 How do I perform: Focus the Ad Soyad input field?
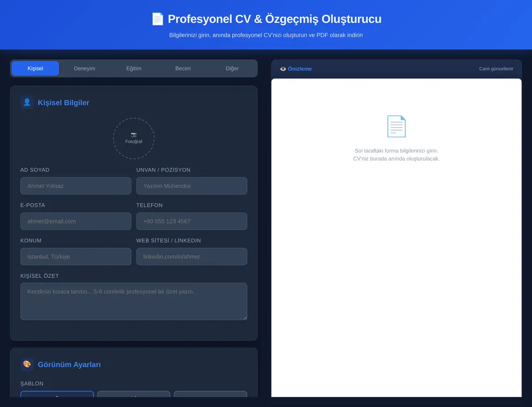pos(76,186)
